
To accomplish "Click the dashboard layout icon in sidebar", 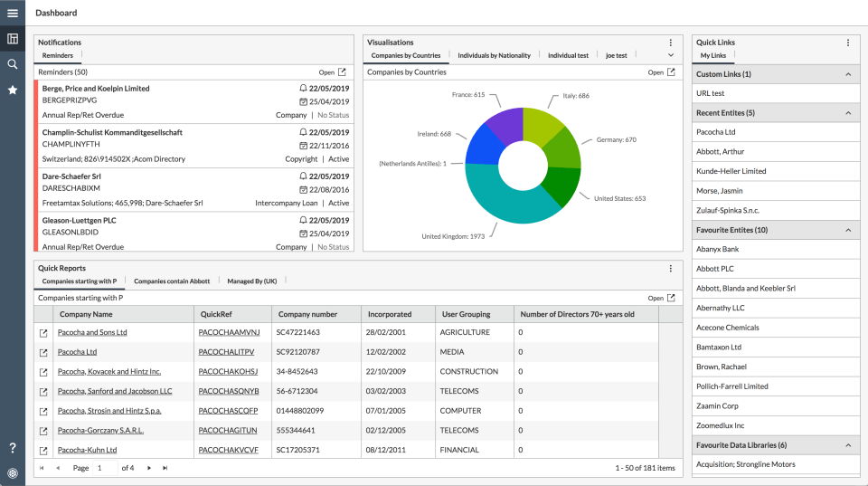I will 13,39.
